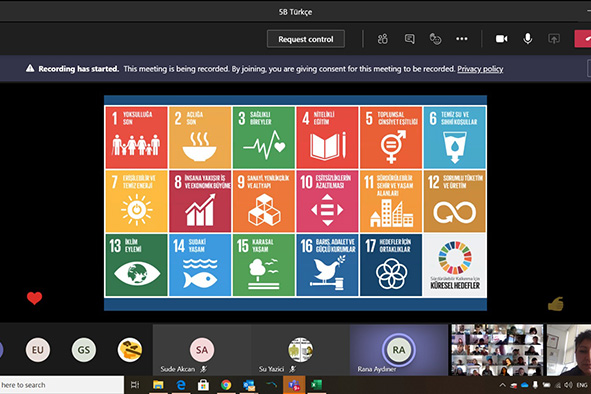Open Excel from the taskbar
The height and width of the screenshot is (394, 591).
pyautogui.click(x=316, y=385)
